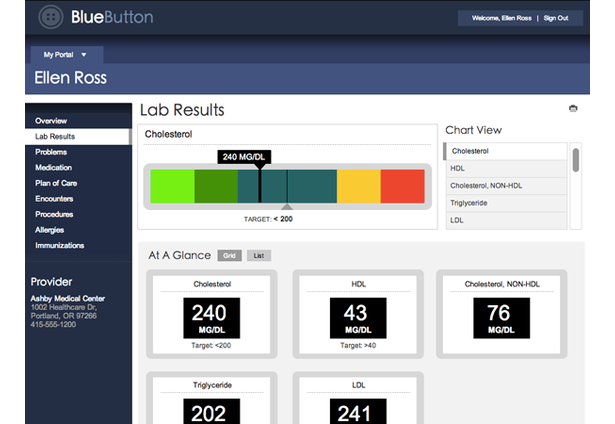615x424 pixels.
Task: Open the Procedures section
Action: coord(54,214)
